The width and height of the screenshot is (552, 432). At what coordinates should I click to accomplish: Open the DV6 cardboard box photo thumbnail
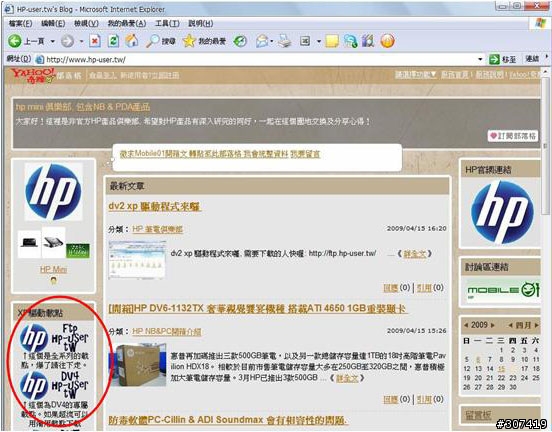click(137, 365)
